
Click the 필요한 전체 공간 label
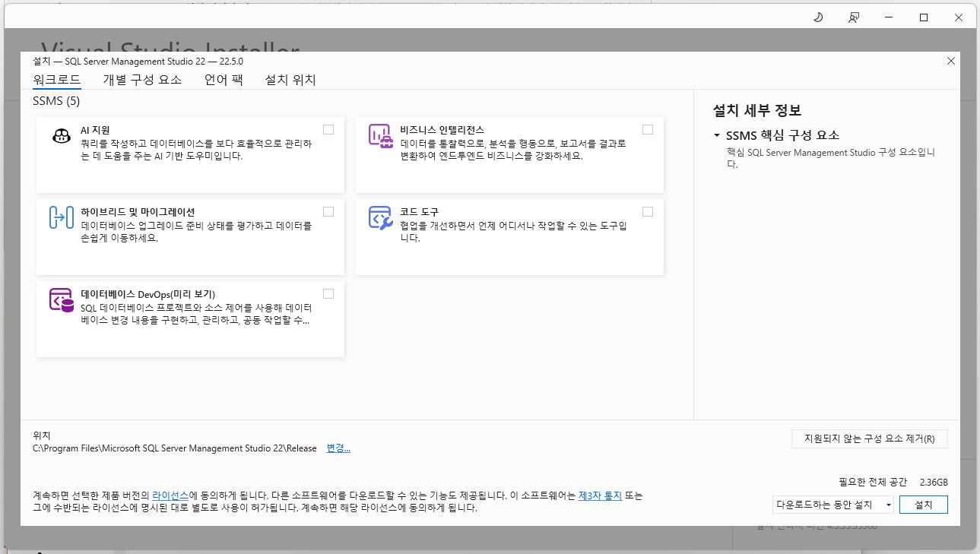(873, 483)
